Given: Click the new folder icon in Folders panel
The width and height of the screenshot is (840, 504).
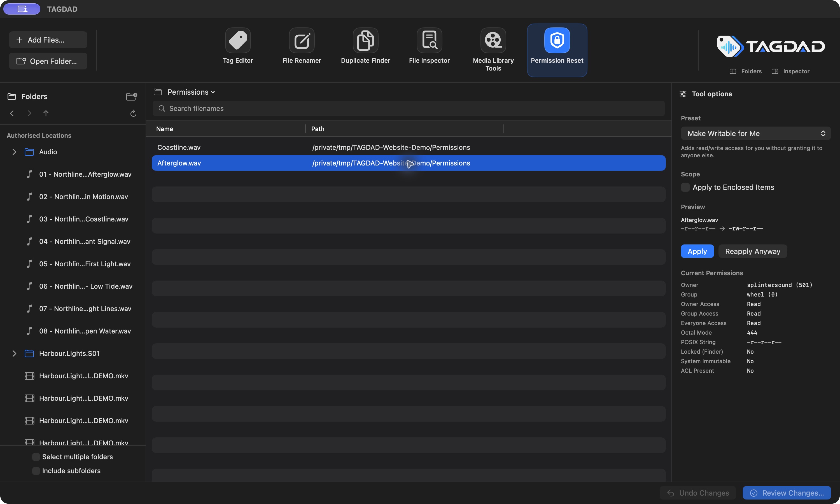Looking at the screenshot, I should click(x=131, y=96).
